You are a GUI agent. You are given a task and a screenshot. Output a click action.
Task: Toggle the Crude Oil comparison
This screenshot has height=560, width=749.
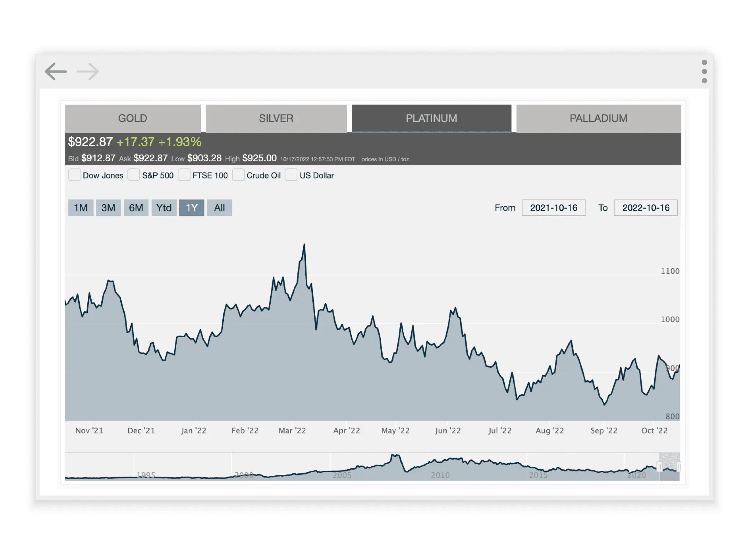click(x=238, y=175)
